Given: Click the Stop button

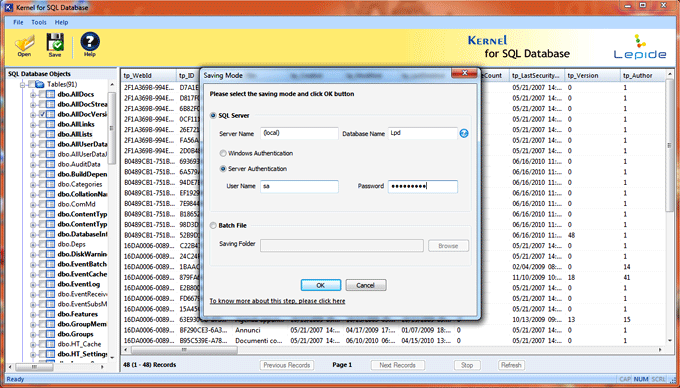Looking at the screenshot, I should [x=467, y=365].
